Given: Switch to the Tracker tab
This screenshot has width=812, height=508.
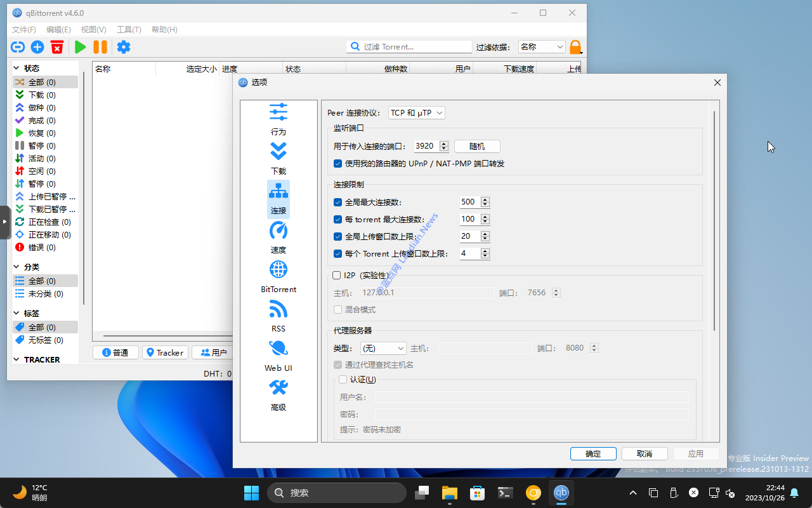Looking at the screenshot, I should (x=165, y=352).
